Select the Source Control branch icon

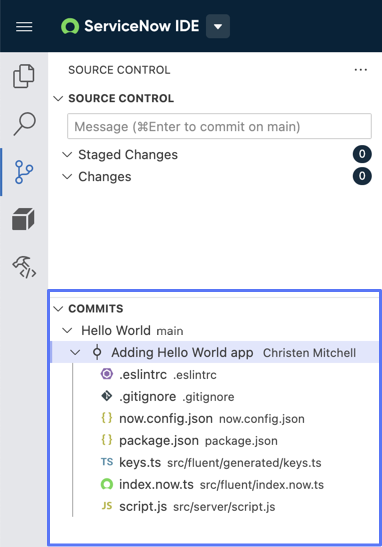point(24,172)
